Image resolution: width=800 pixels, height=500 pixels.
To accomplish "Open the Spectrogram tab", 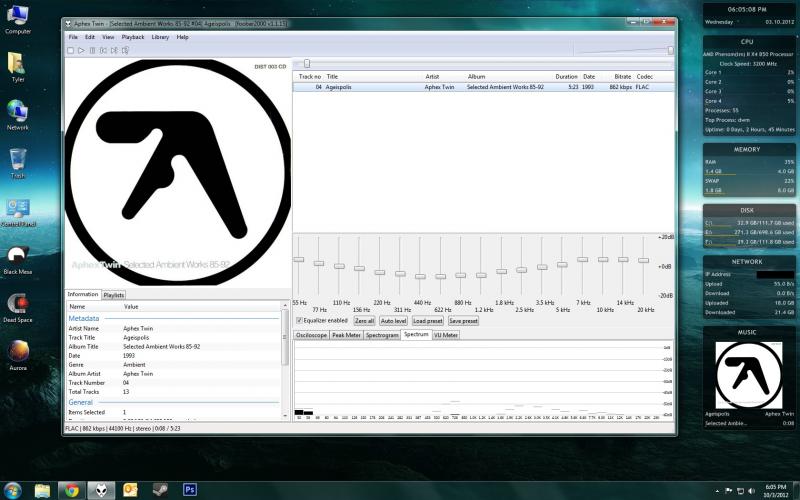I will 382,335.
